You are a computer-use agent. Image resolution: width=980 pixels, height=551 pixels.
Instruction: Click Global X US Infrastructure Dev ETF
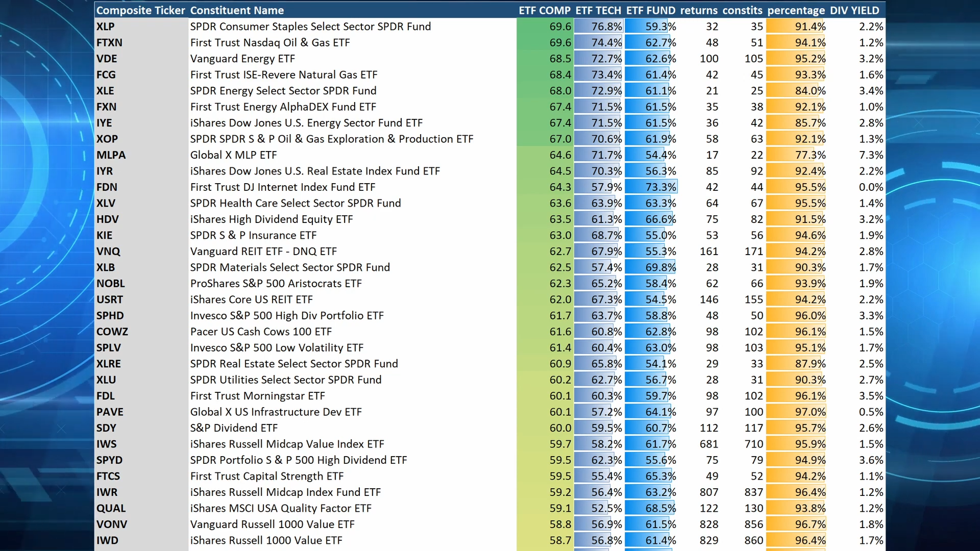click(276, 412)
